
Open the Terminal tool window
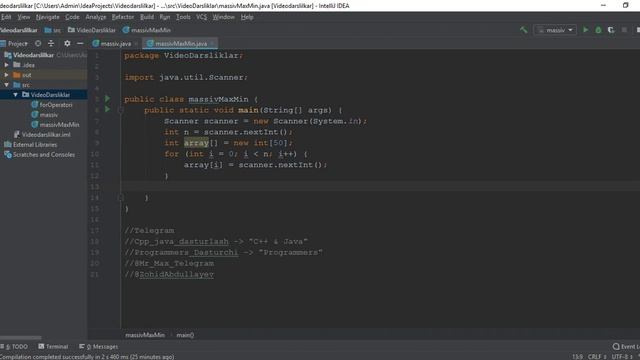pos(53,347)
